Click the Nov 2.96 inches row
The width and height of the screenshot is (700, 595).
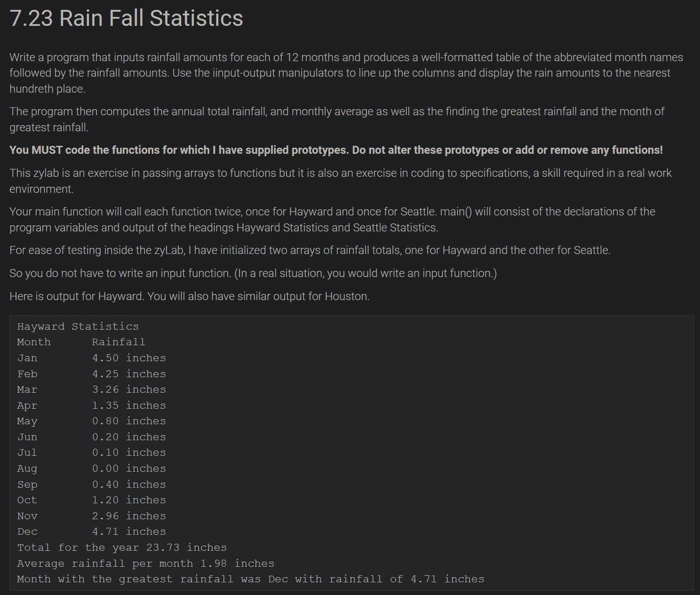click(92, 516)
